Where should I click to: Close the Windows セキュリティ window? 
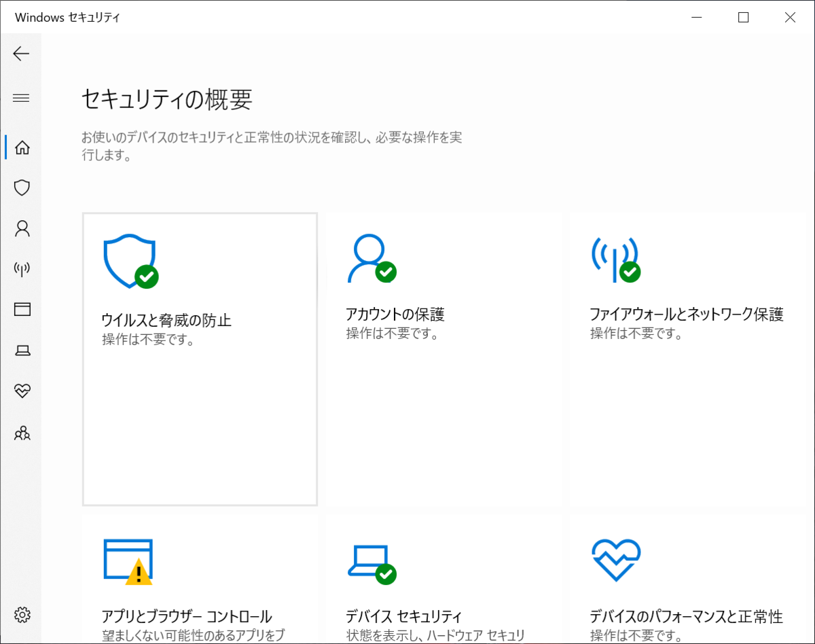pyautogui.click(x=790, y=18)
